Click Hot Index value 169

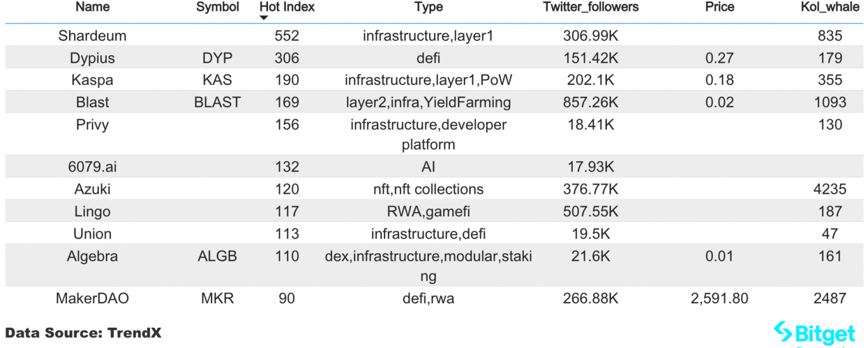(287, 103)
